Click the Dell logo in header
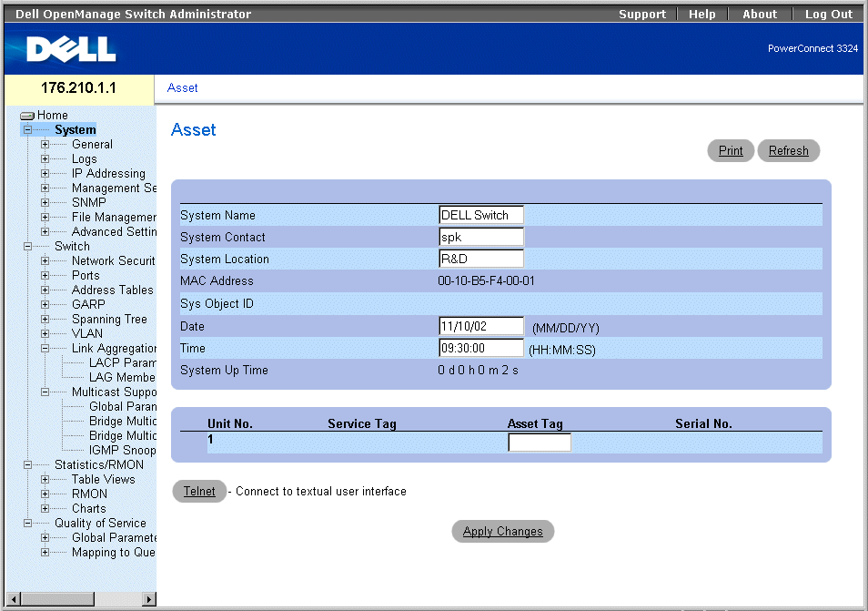The image size is (868, 611). [x=71, y=49]
